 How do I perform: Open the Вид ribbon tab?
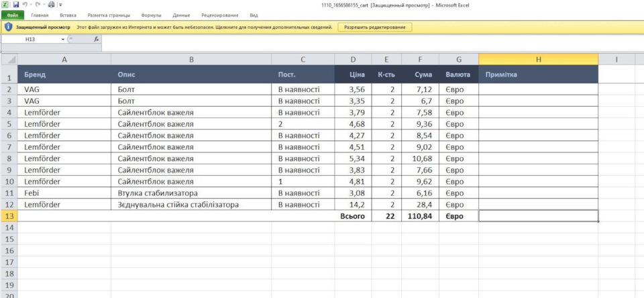click(254, 15)
